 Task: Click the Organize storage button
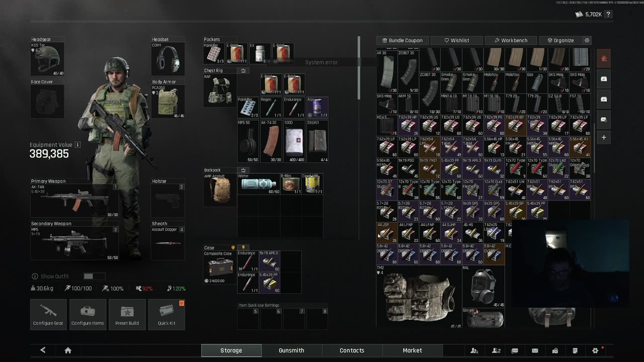click(x=560, y=40)
